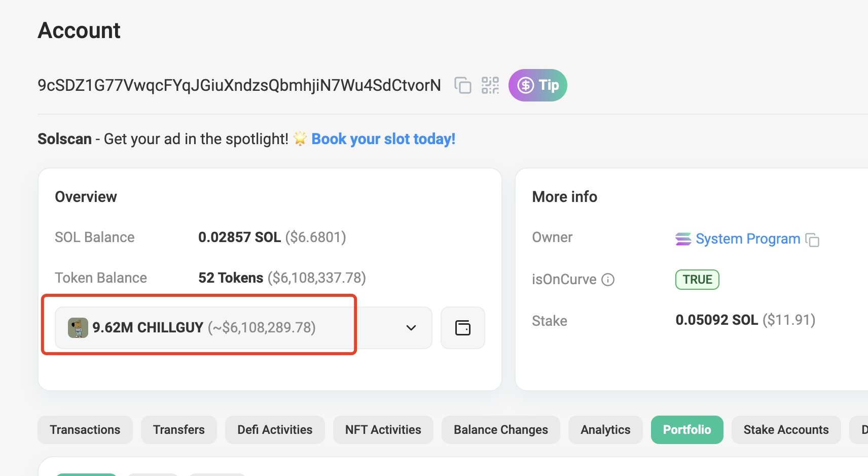Open the Stake Accounts tab
Image resolution: width=868 pixels, height=476 pixels.
click(786, 430)
